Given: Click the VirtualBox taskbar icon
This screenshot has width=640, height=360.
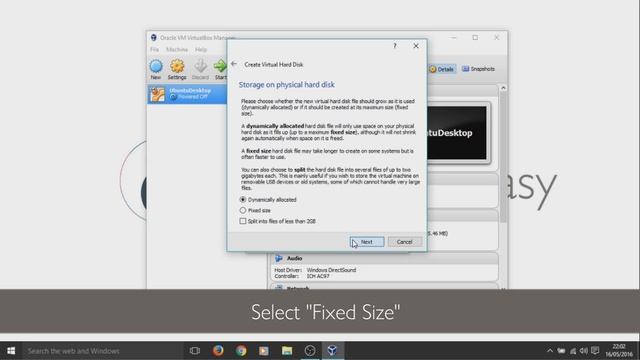Looking at the screenshot, I should point(333,351).
